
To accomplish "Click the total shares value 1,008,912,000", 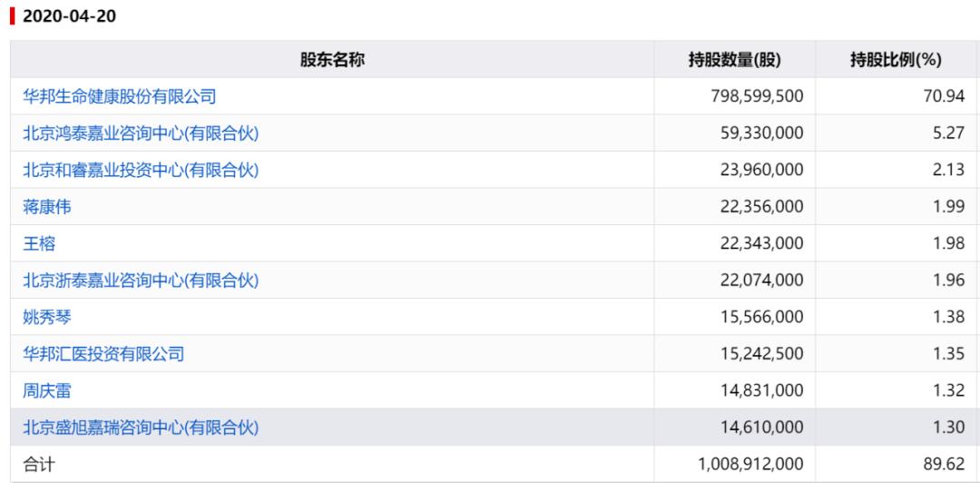I will coord(750,464).
